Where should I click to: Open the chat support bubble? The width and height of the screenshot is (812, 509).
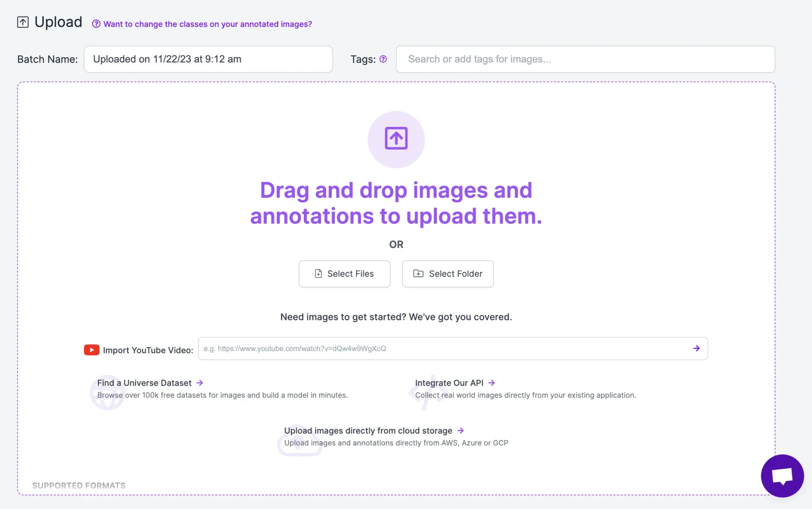pyautogui.click(x=782, y=476)
